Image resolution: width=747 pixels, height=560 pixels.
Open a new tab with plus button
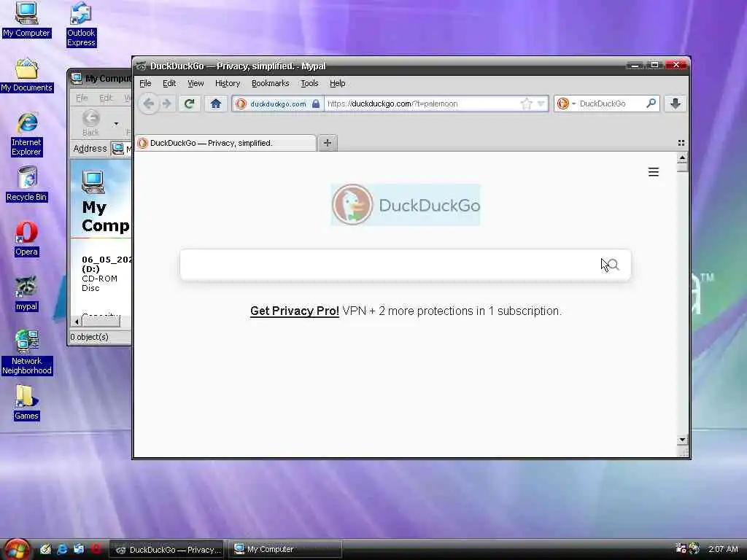[328, 143]
